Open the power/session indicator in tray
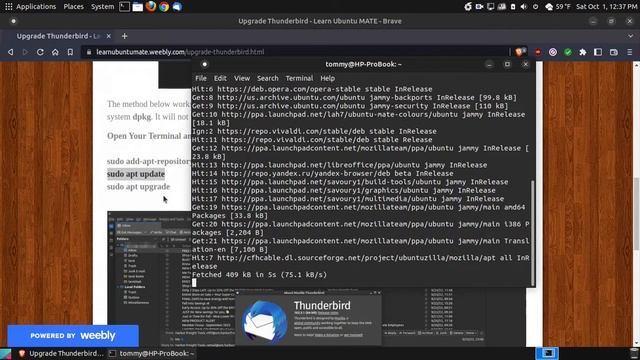This screenshot has height=360, width=640. tap(535, 7)
